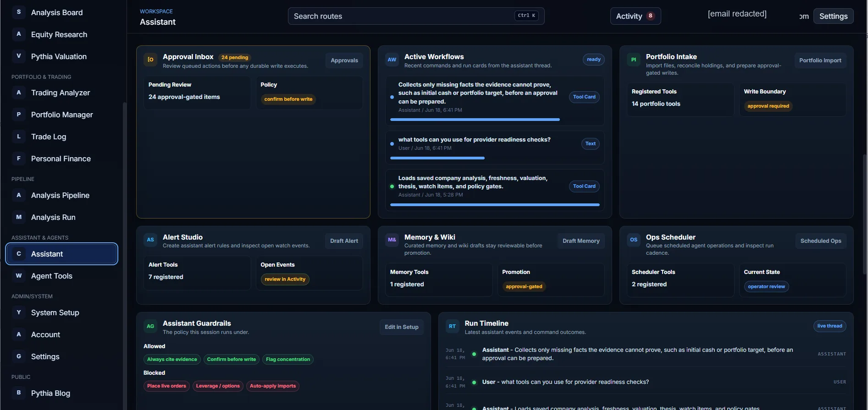The image size is (868, 410).
Task: Click '14 portfolio tools' text
Action: 656,104
